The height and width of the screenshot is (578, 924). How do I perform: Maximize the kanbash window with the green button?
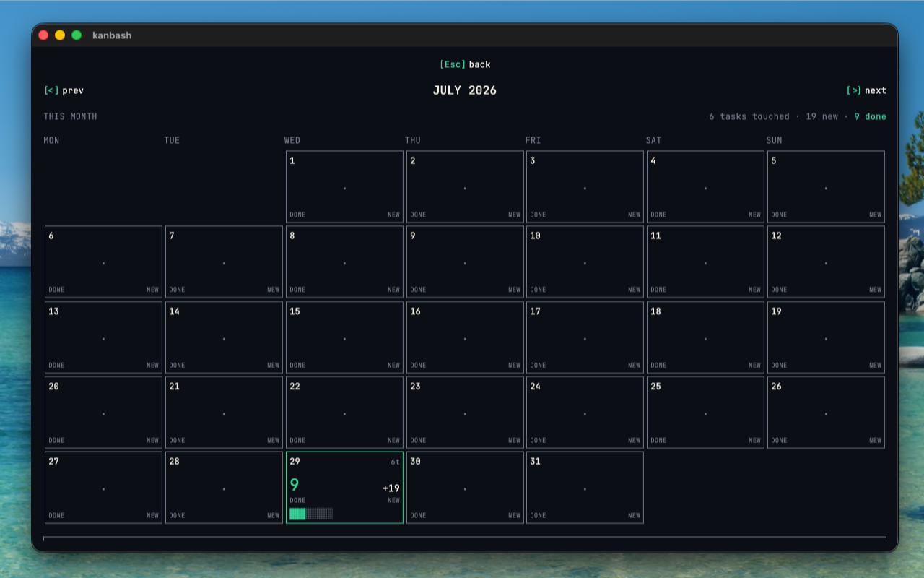[77, 35]
